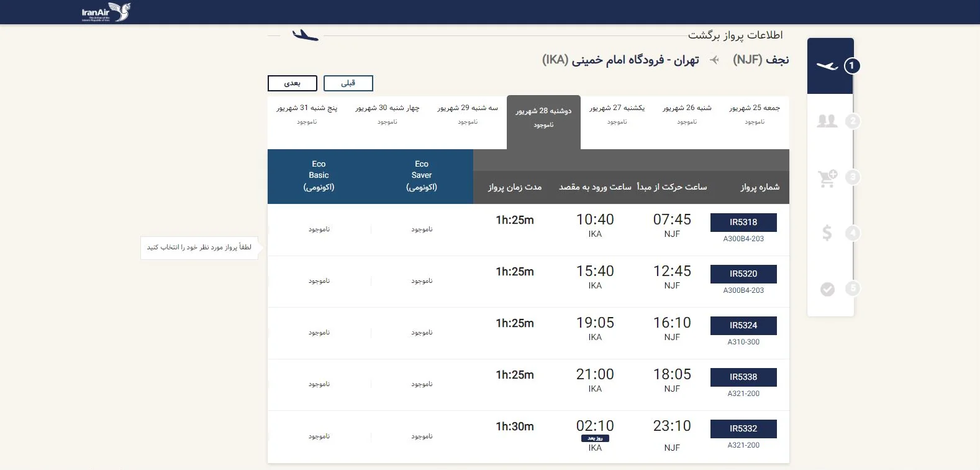The width and height of the screenshot is (980, 470).
Task: Click the dollar payment step icon
Action: click(827, 233)
